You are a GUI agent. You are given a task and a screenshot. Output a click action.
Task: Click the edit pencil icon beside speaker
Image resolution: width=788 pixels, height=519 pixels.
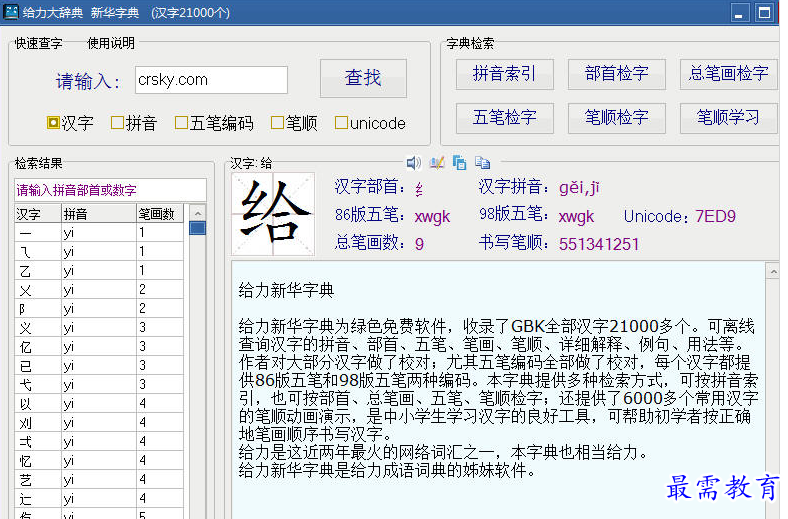pos(436,162)
